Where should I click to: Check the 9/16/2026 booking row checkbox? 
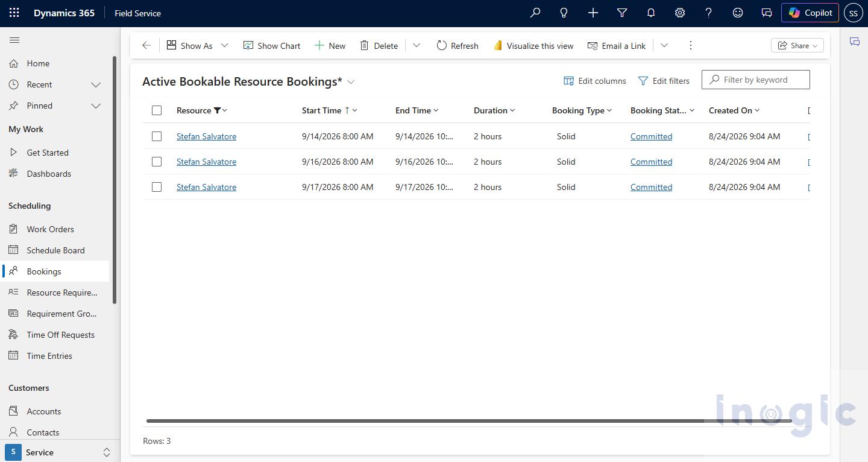tap(157, 162)
